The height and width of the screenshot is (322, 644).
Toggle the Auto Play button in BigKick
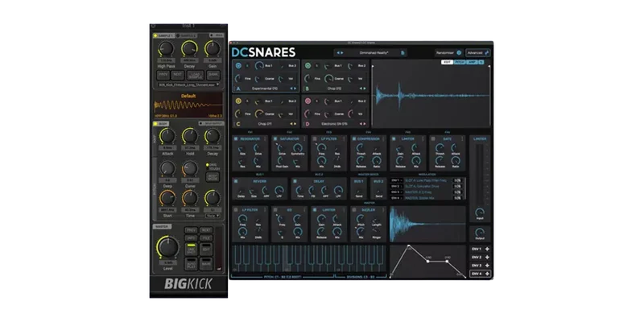pos(191,264)
